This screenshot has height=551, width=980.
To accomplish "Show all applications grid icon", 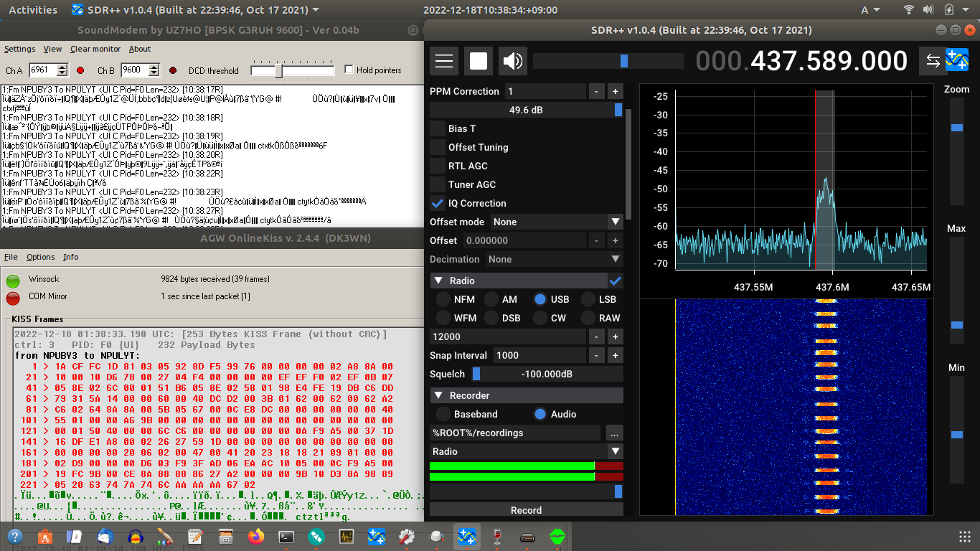I will point(965,537).
